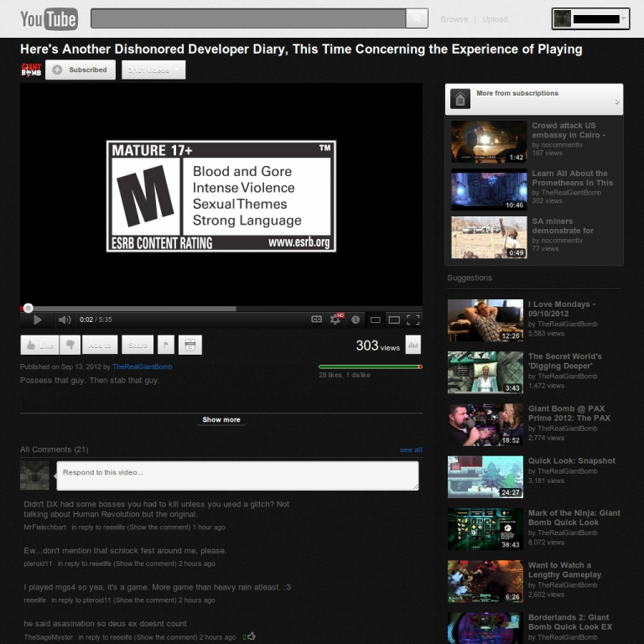Click the search magnifier button
Viewport: 644px width, 644px height.
417,18
